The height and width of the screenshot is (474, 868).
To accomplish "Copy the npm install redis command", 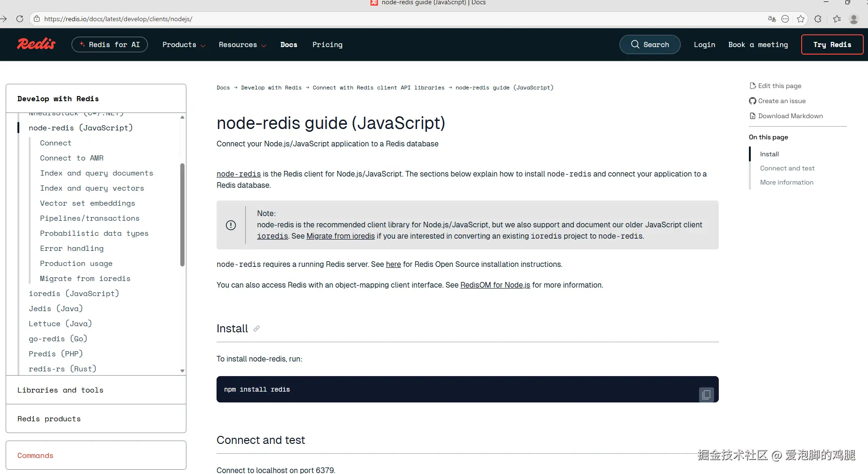I will (x=706, y=394).
